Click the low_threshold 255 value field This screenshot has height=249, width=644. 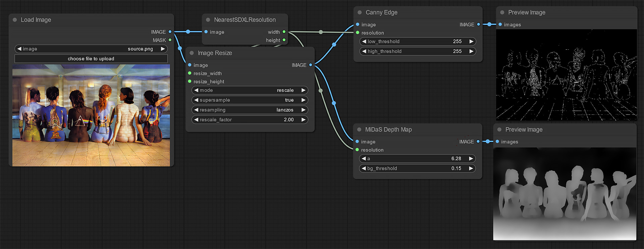coord(418,41)
